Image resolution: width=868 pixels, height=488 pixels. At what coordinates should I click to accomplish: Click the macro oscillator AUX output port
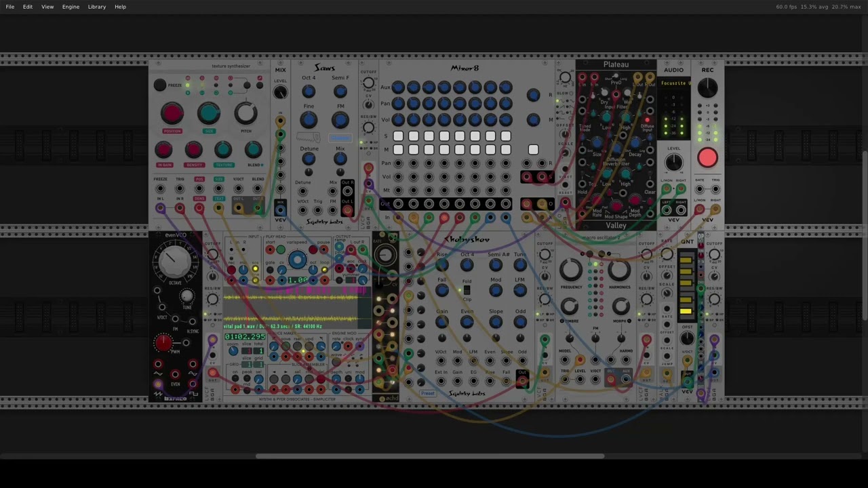[626, 380]
